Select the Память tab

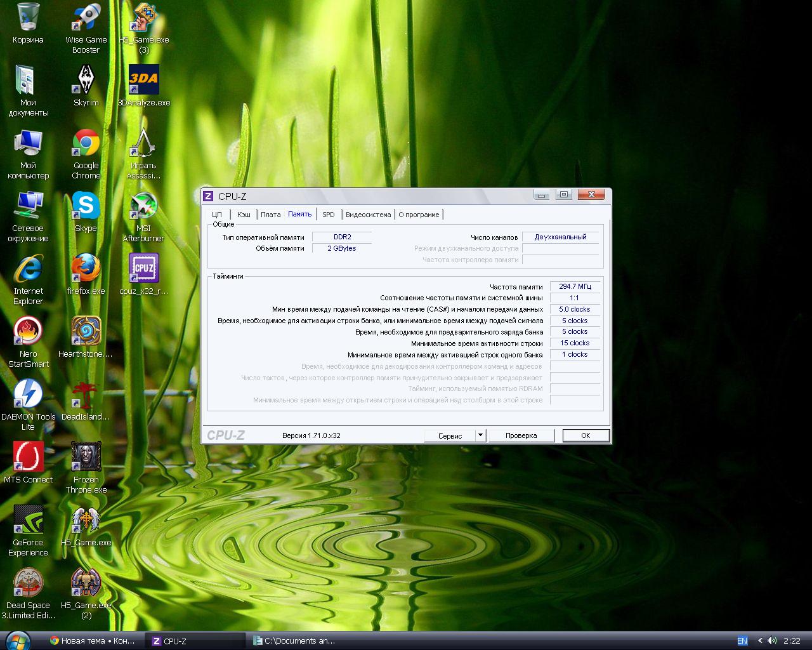pyautogui.click(x=299, y=214)
